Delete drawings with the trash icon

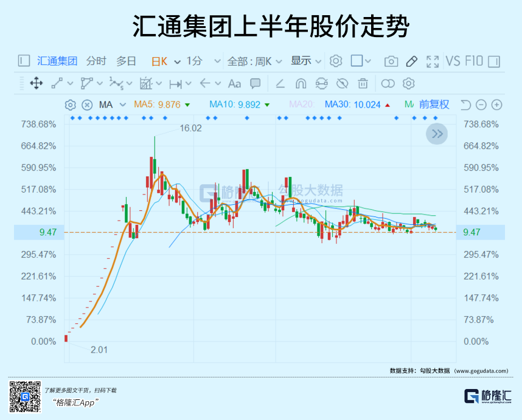click(x=363, y=83)
